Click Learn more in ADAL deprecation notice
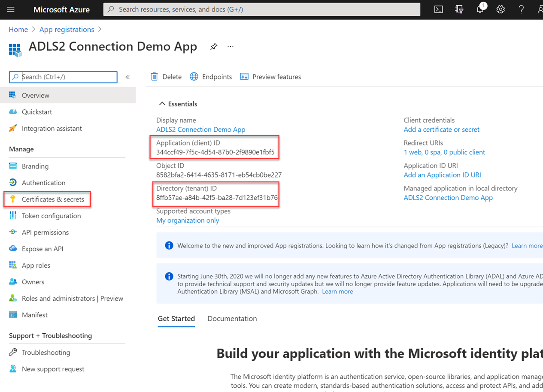The image size is (543, 392). point(337,291)
